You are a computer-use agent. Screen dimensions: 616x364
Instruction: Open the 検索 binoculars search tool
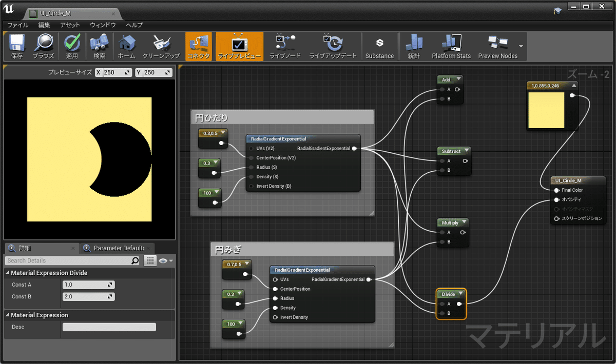(x=99, y=47)
